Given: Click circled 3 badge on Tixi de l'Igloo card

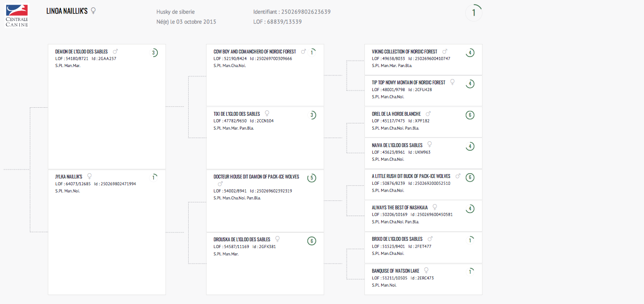Looking at the screenshot, I should click(x=312, y=115).
